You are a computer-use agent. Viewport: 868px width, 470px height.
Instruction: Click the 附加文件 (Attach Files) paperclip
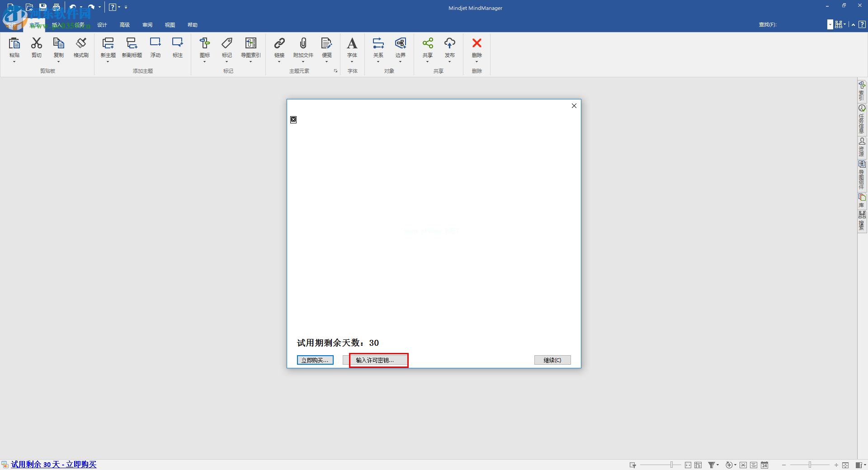point(303,43)
